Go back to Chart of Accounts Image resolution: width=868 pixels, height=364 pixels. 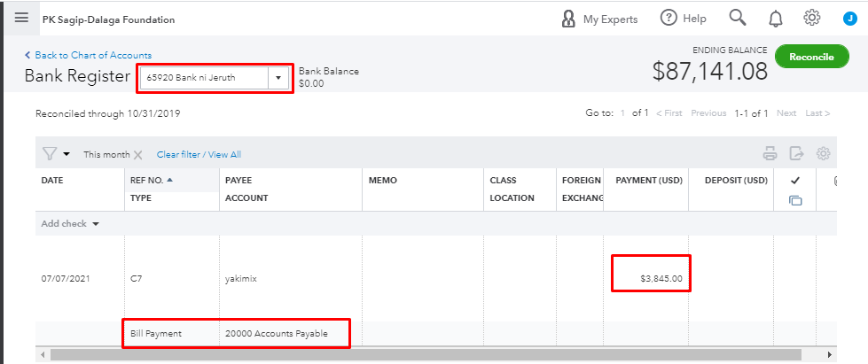point(88,55)
